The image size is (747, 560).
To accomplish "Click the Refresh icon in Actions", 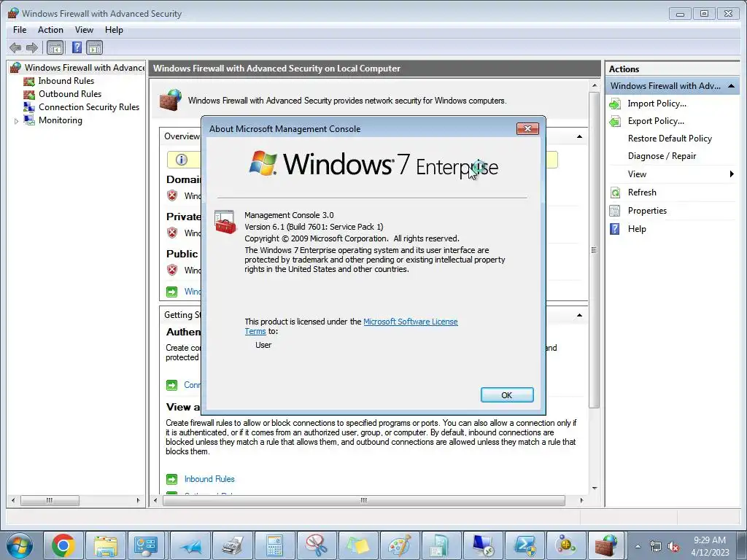I will point(615,192).
